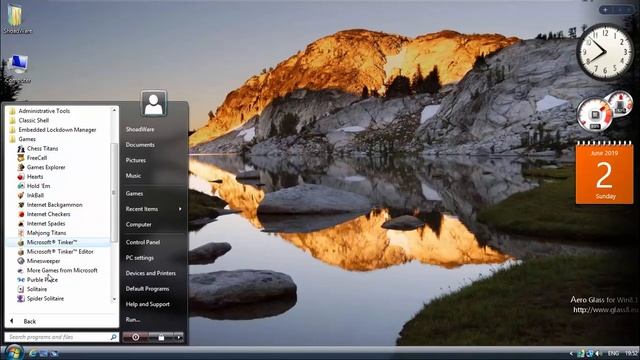
Task: Open Music from Start menu
Action: click(133, 176)
